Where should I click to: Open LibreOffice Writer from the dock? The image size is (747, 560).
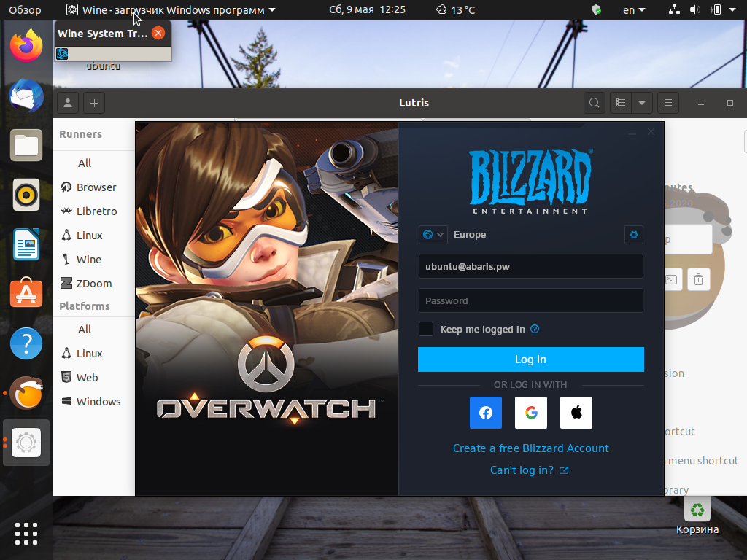(x=26, y=244)
